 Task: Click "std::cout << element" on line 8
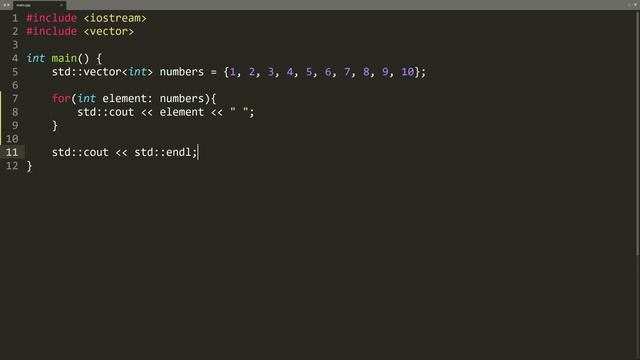tap(140, 112)
